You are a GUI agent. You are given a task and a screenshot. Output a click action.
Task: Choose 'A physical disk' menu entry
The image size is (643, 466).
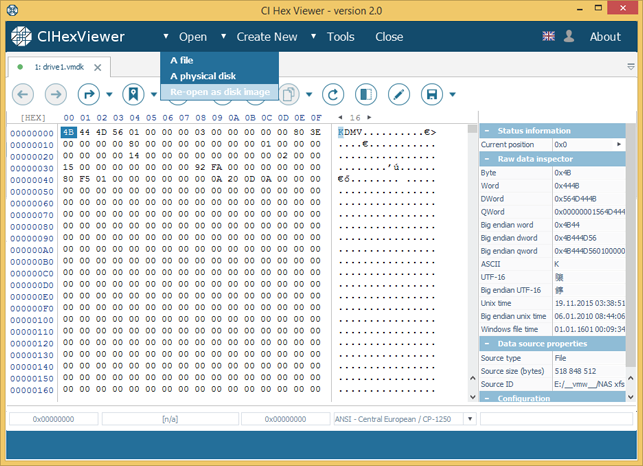click(219, 76)
